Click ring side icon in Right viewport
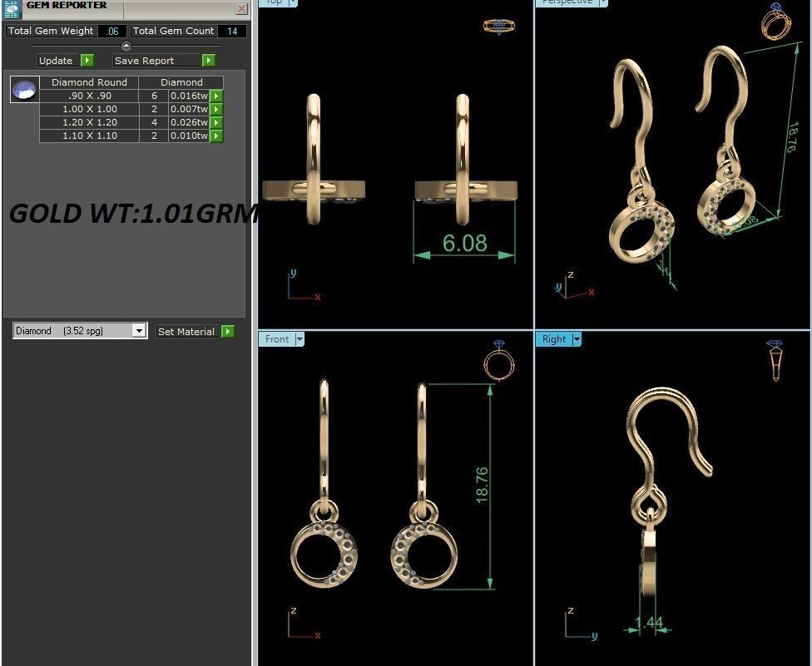The image size is (812, 666). click(x=775, y=361)
